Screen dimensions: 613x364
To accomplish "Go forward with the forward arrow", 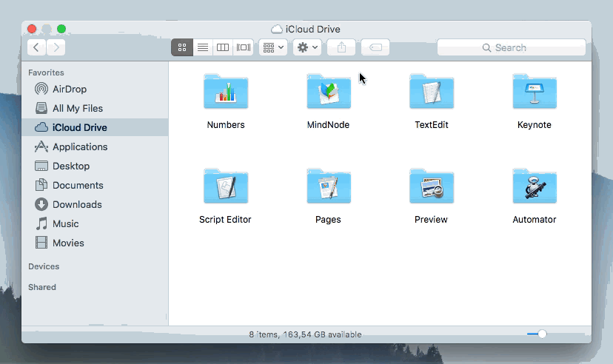I will pos(56,47).
